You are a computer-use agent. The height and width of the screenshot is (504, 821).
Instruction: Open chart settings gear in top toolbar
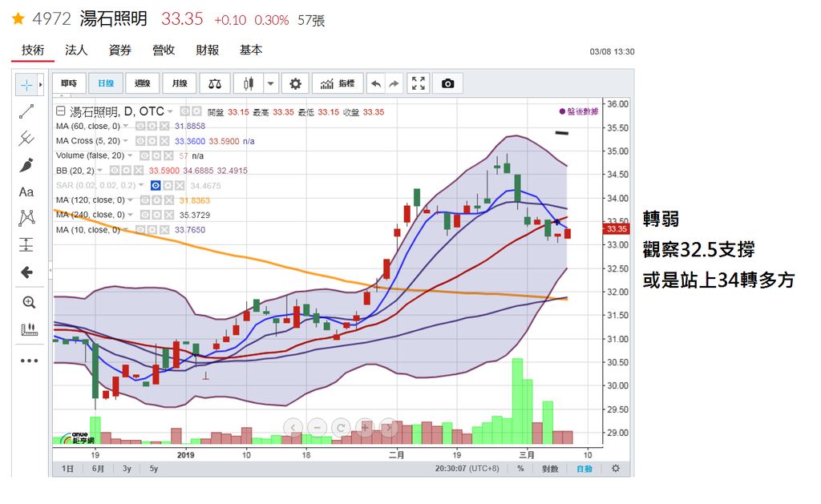pyautogui.click(x=295, y=83)
